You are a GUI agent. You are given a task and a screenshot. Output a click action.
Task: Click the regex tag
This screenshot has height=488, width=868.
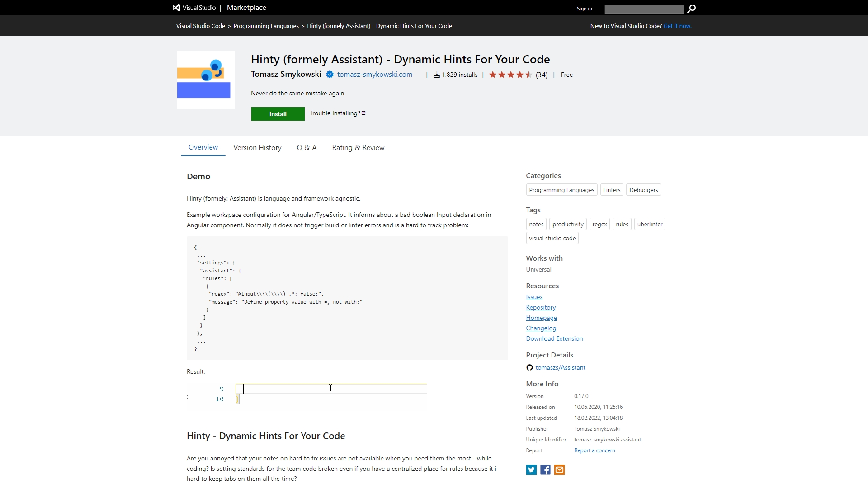coord(600,225)
